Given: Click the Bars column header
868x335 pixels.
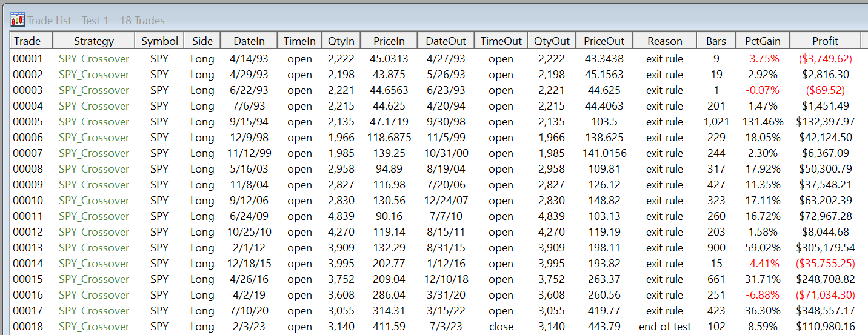Looking at the screenshot, I should click(716, 41).
